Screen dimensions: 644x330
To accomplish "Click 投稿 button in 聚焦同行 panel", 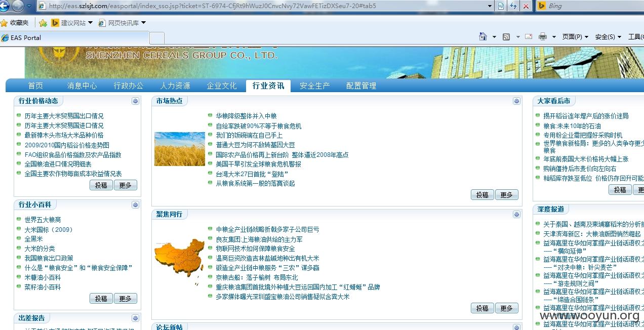I will [482, 308].
